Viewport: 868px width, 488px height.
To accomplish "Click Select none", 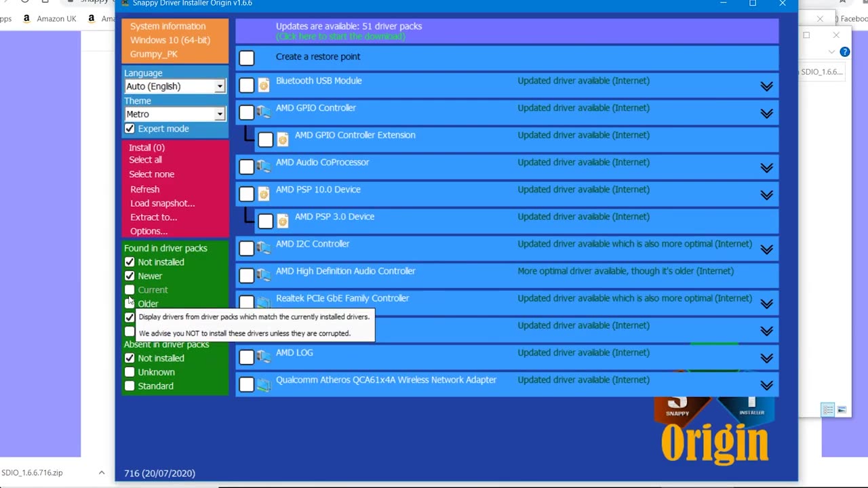I will [152, 174].
